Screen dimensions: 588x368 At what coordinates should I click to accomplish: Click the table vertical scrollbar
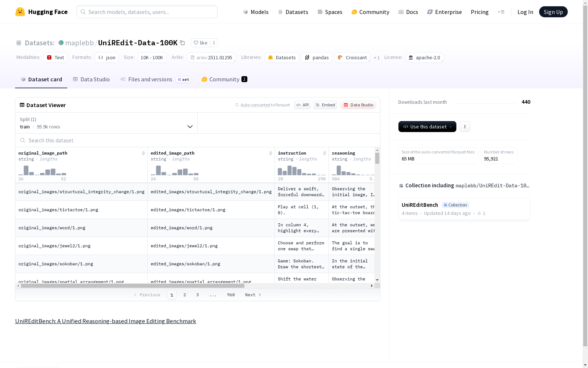coord(377,158)
